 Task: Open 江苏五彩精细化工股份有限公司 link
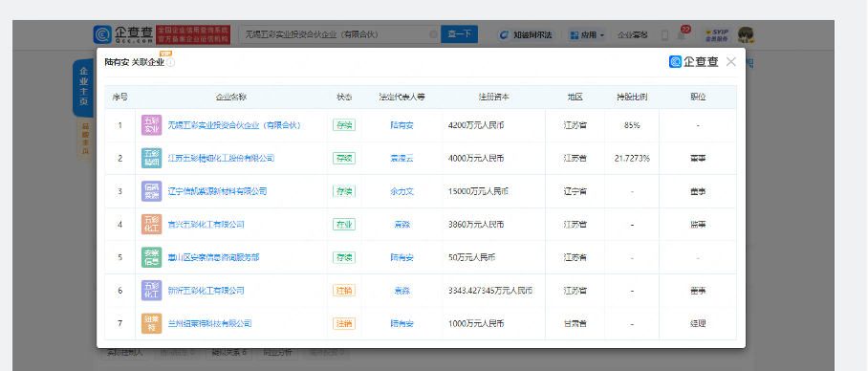click(x=221, y=159)
